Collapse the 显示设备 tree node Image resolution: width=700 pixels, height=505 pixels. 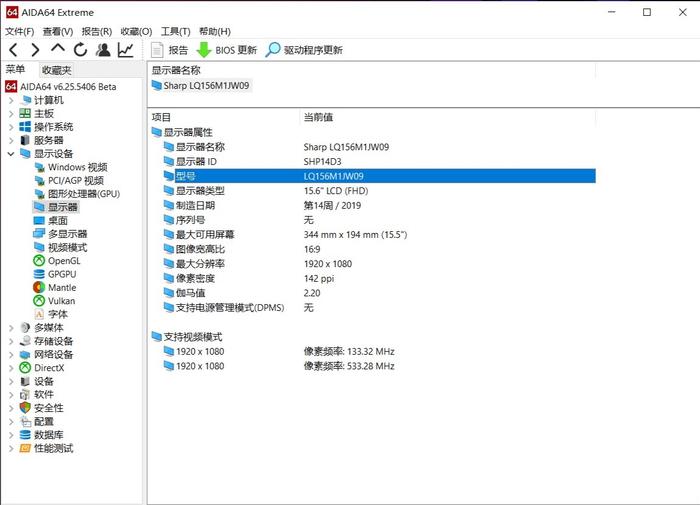[x=11, y=154]
